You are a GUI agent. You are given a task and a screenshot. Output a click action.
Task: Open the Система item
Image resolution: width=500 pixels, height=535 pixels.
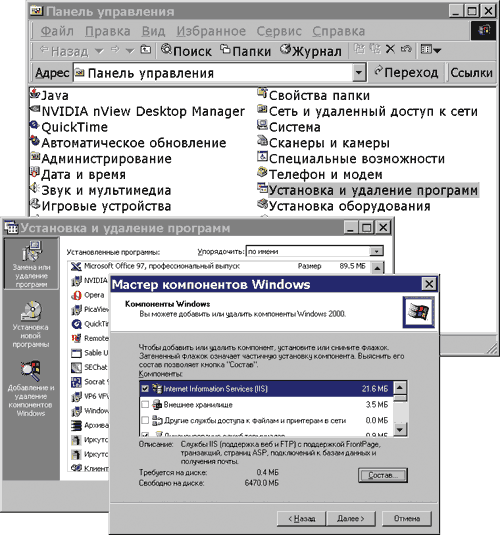click(x=289, y=127)
